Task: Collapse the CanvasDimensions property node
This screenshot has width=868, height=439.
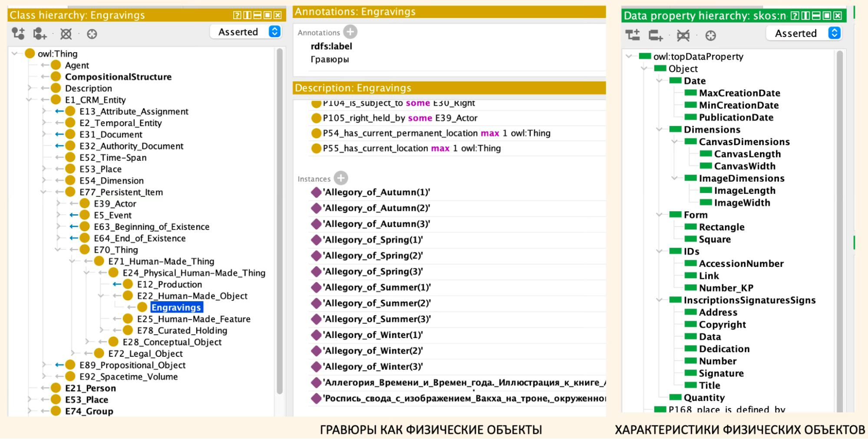Action: [x=674, y=142]
